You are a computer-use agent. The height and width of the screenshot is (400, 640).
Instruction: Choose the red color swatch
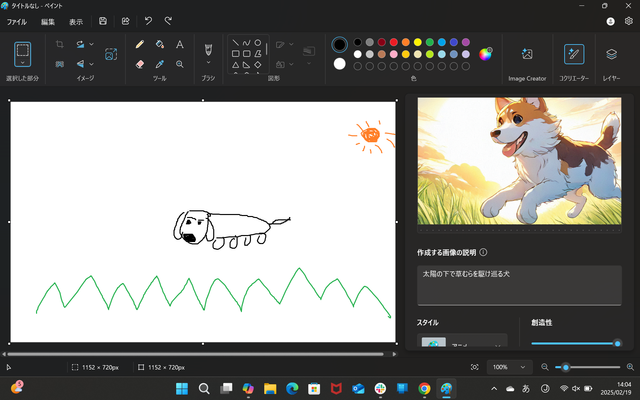[x=394, y=42]
